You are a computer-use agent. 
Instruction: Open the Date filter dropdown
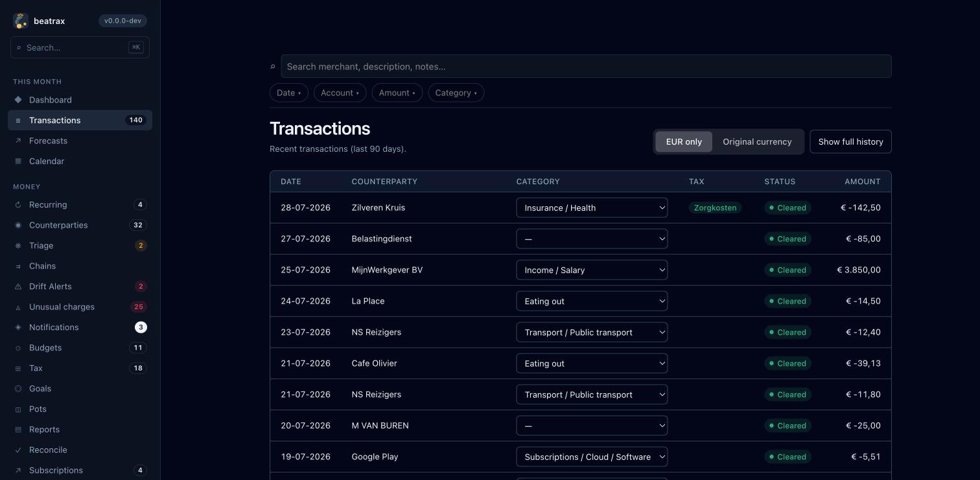coord(289,93)
